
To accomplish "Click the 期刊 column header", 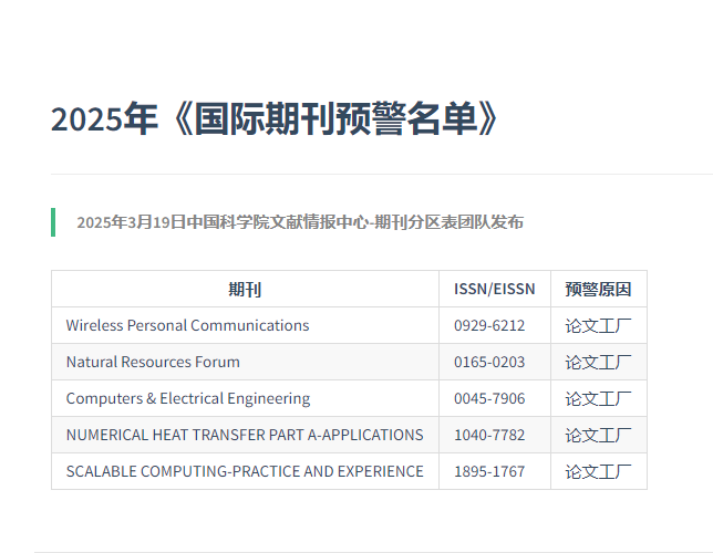I will [245, 289].
